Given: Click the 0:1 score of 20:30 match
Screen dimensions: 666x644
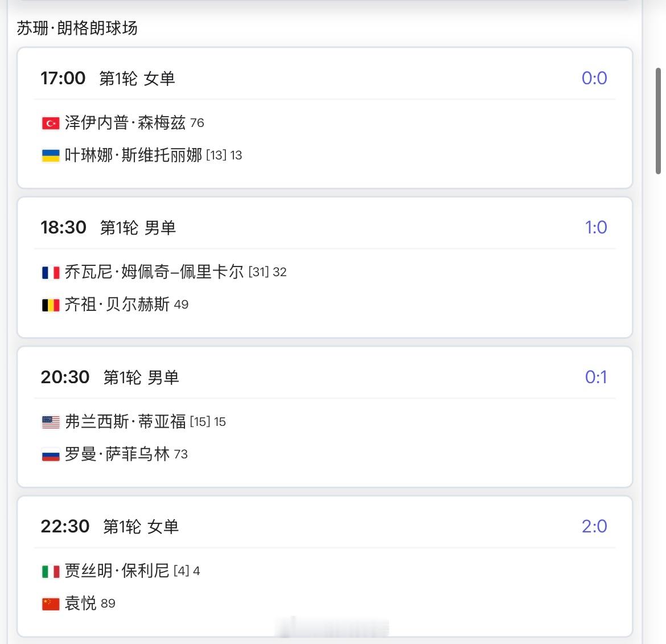Looking at the screenshot, I should [x=595, y=377].
